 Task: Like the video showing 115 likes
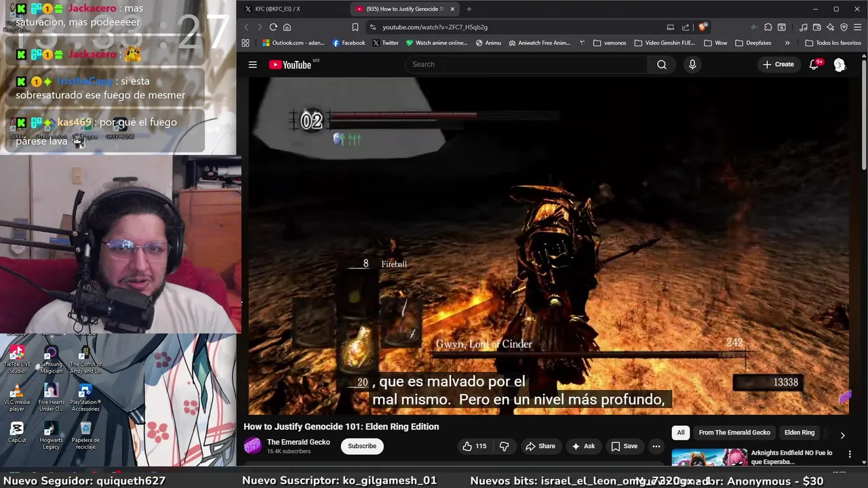(x=475, y=446)
